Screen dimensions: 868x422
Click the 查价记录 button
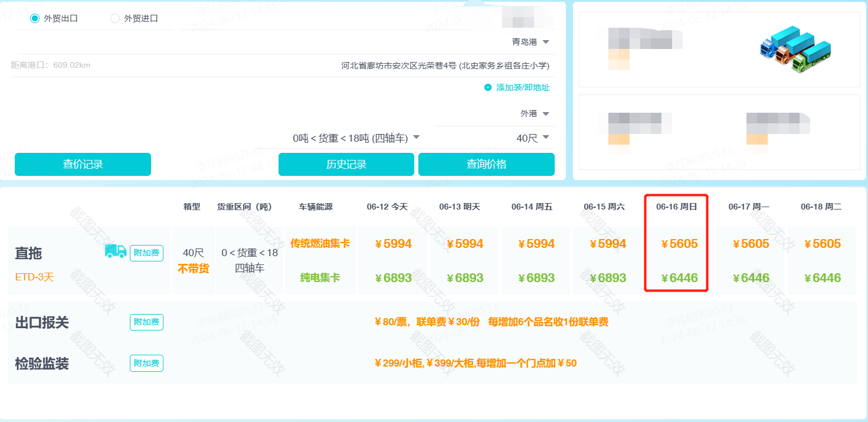83,164
